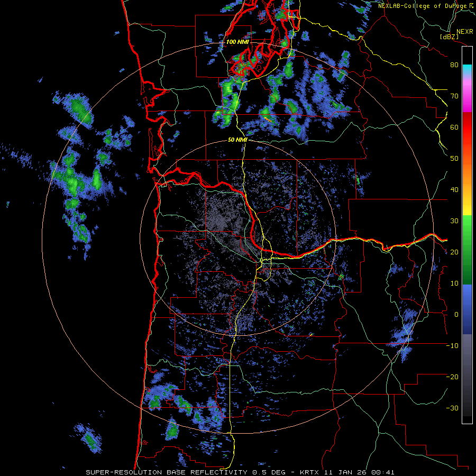The height and width of the screenshot is (476, 476).
Task: Click the 80 value on the dBZ scale
Action: [454, 65]
